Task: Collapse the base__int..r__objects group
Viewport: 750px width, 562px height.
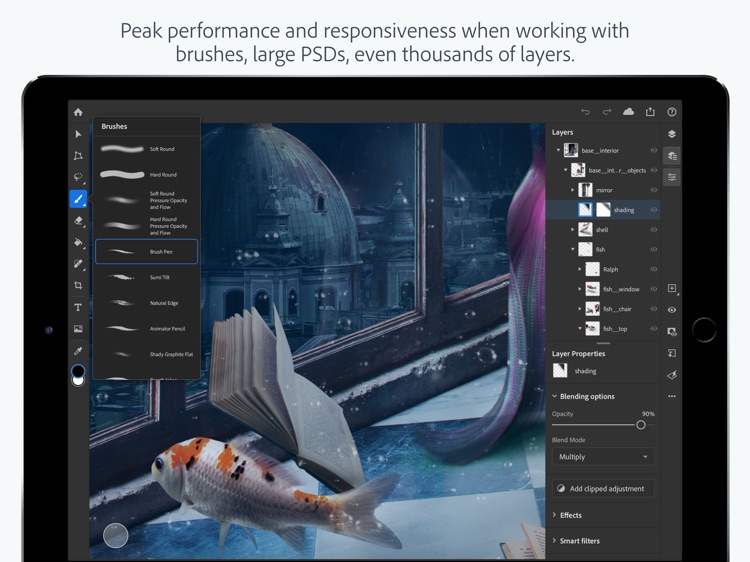Action: coord(565,170)
